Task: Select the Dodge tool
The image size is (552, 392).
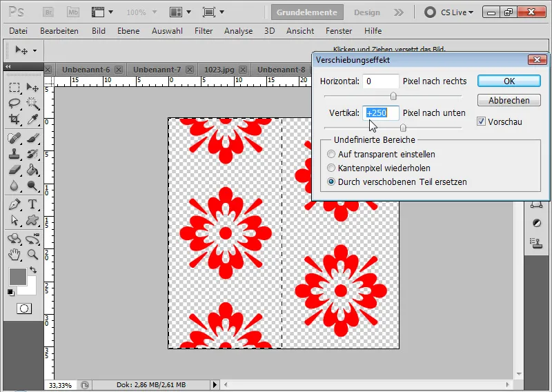Action: point(32,186)
